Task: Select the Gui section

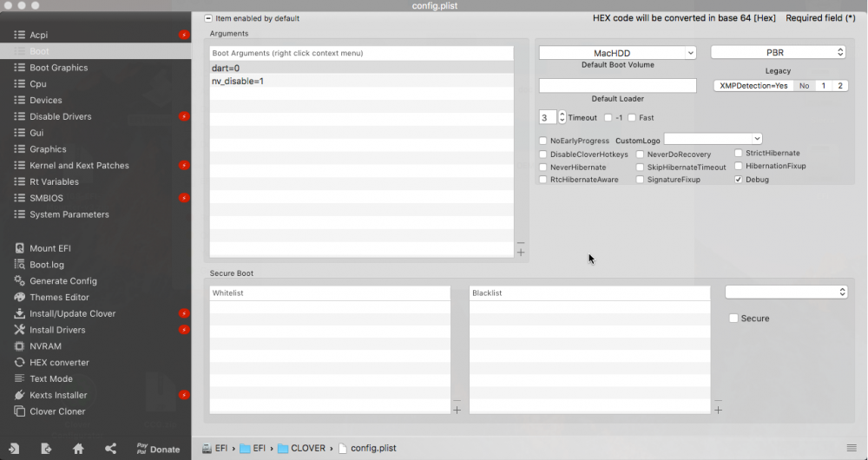Action: point(36,133)
